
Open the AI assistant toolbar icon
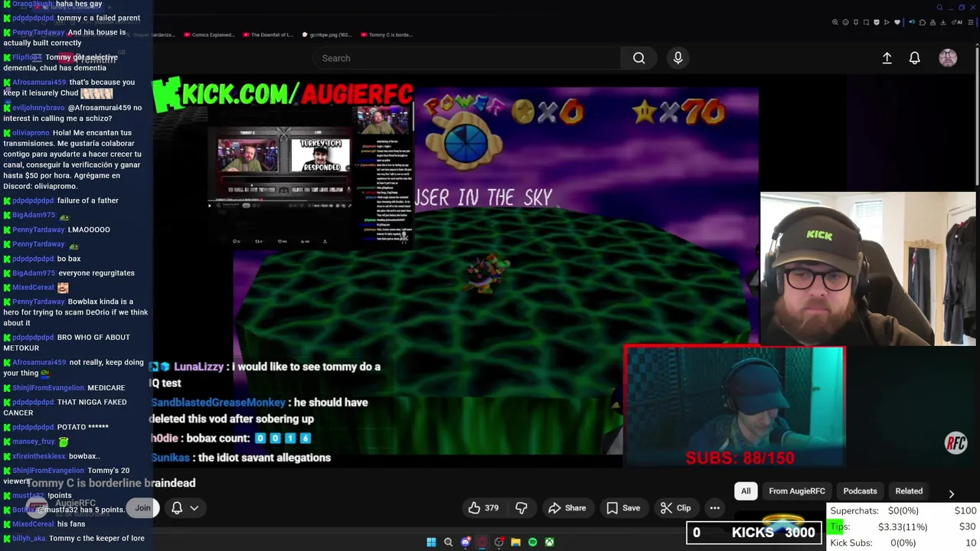click(957, 22)
